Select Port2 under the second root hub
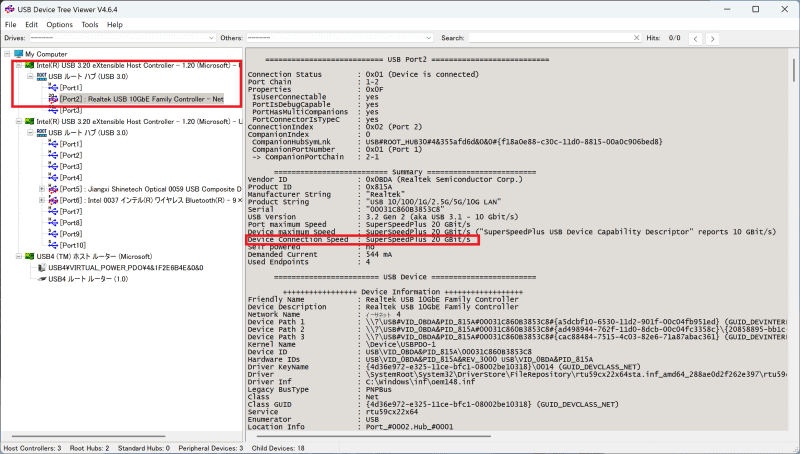The width and height of the screenshot is (800, 454). tap(70, 155)
